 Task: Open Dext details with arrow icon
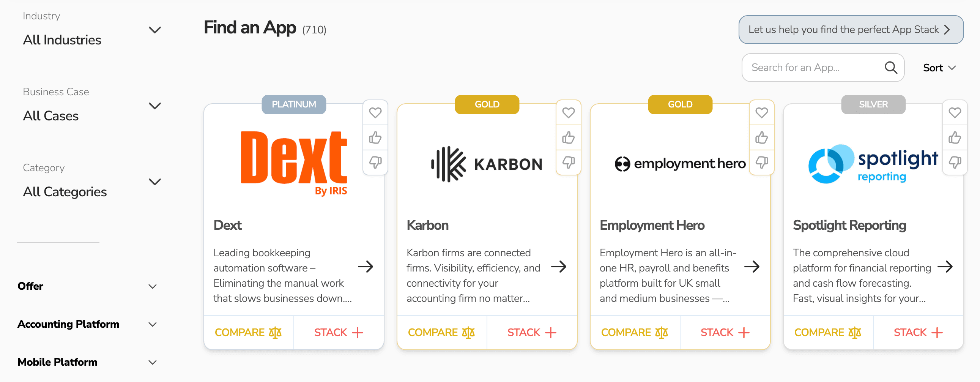pos(365,267)
